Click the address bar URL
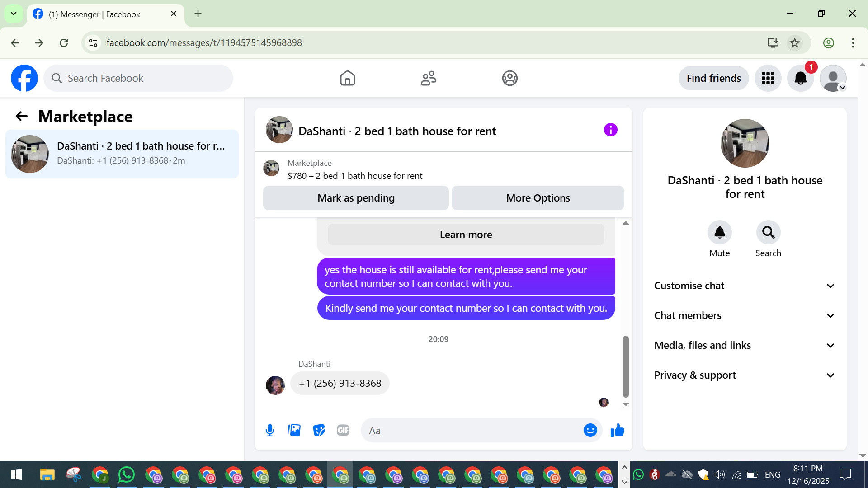This screenshot has width=868, height=488. coord(204,43)
